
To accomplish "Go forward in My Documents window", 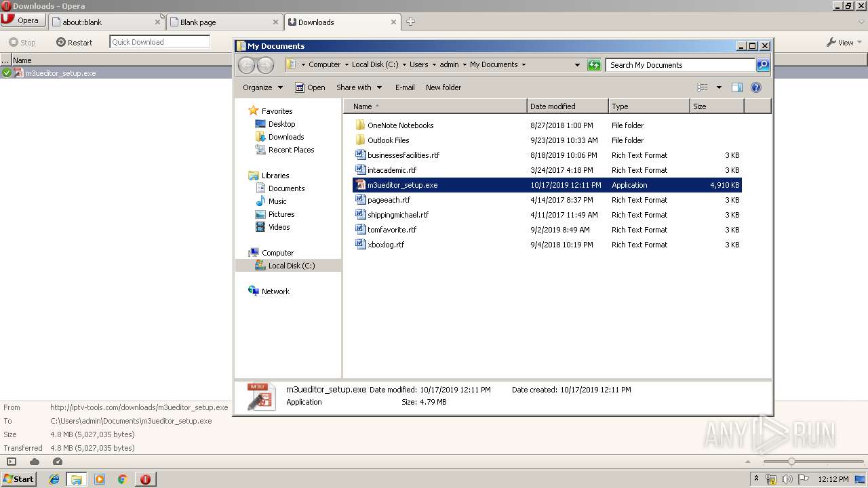I will pos(265,65).
